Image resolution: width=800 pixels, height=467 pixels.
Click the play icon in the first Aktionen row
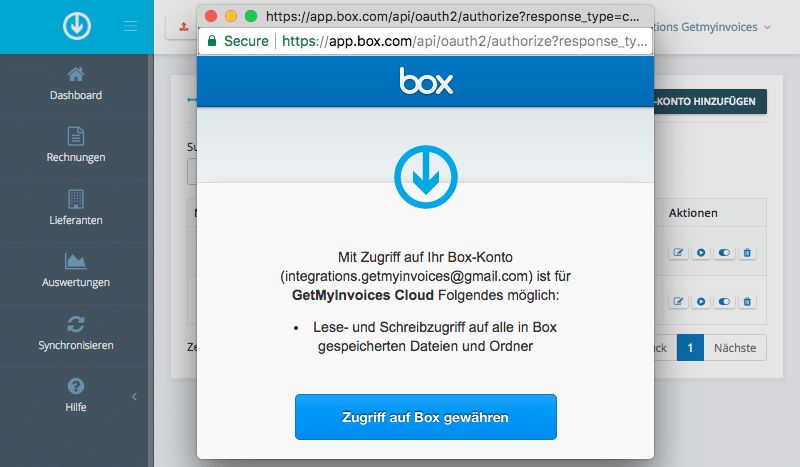(701, 252)
